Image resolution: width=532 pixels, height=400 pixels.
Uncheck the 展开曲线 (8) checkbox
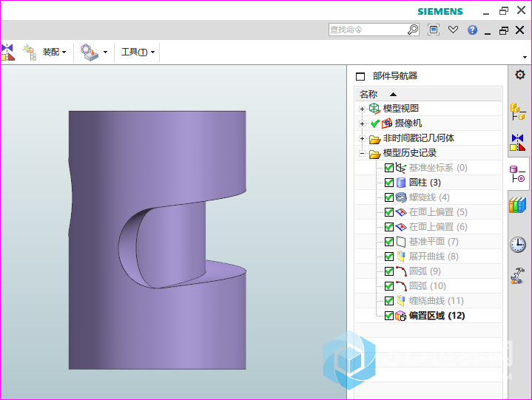(x=388, y=257)
